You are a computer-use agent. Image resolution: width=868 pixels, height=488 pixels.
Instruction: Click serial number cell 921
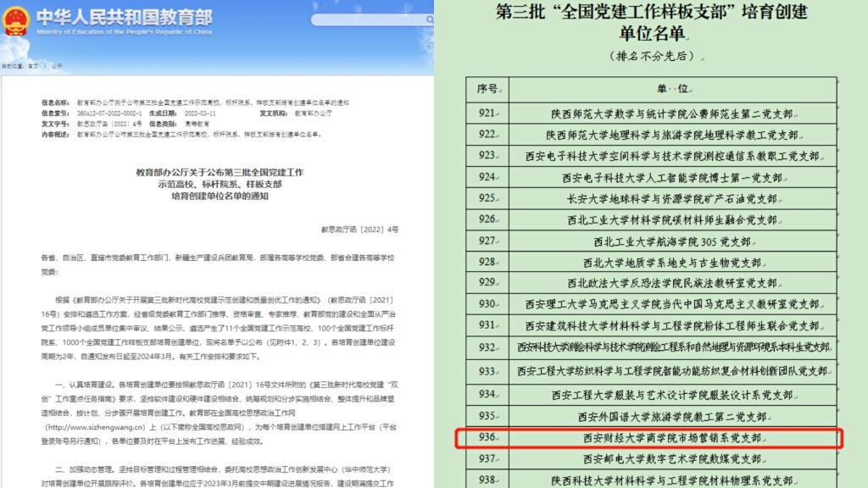[487, 113]
